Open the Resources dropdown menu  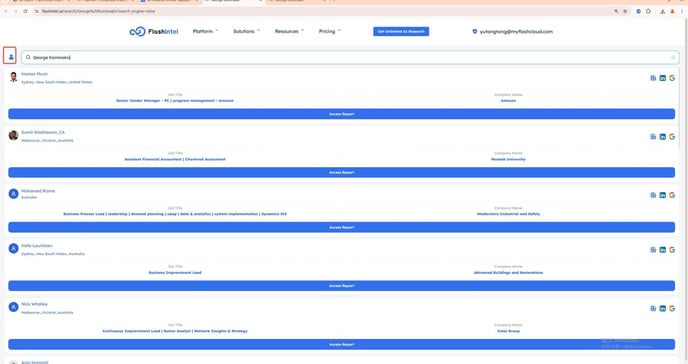tap(289, 31)
